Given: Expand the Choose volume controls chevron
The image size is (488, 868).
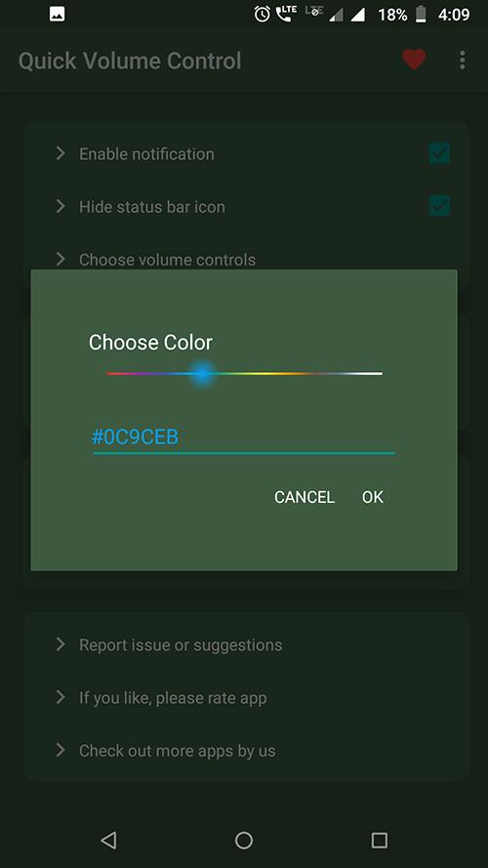Looking at the screenshot, I should (61, 259).
